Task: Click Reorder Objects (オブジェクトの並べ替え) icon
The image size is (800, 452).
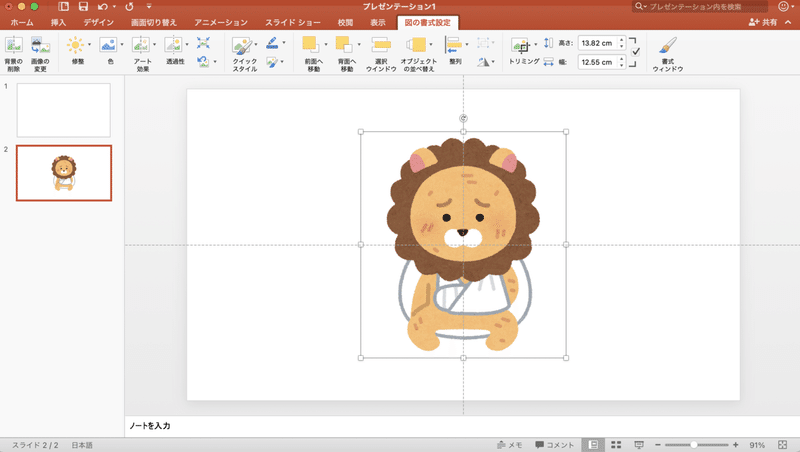Action: click(x=416, y=45)
